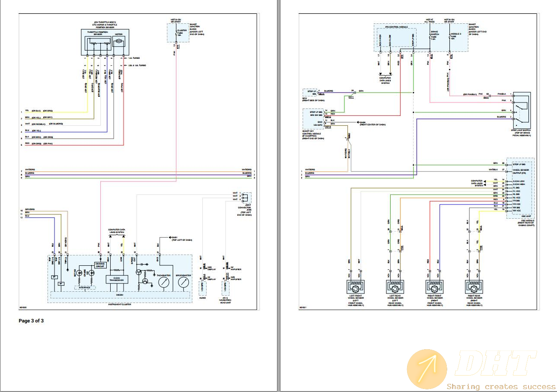Click the BRAKE SWITCH FUSE 7.5A label

pos(435,35)
